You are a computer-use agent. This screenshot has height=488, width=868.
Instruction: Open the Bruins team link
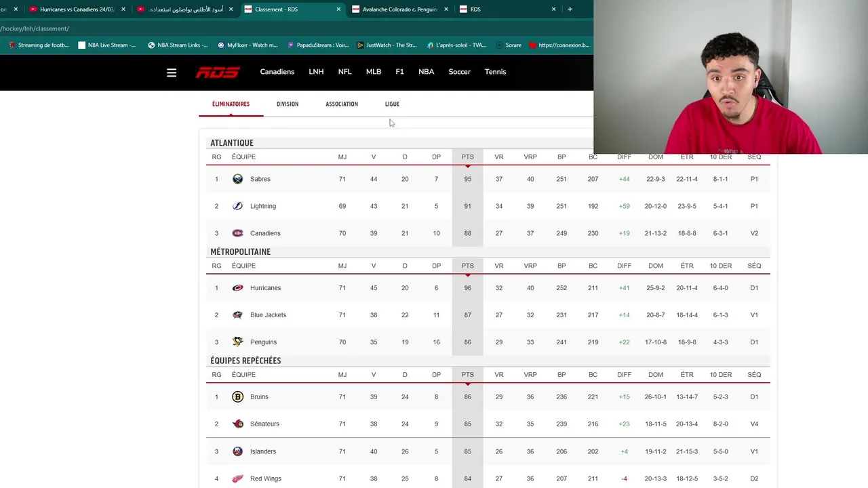tap(259, 397)
